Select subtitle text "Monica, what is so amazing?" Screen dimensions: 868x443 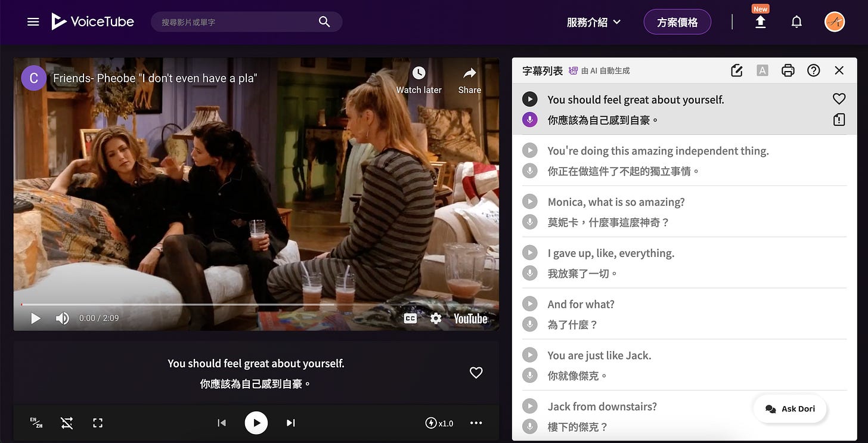tap(616, 202)
